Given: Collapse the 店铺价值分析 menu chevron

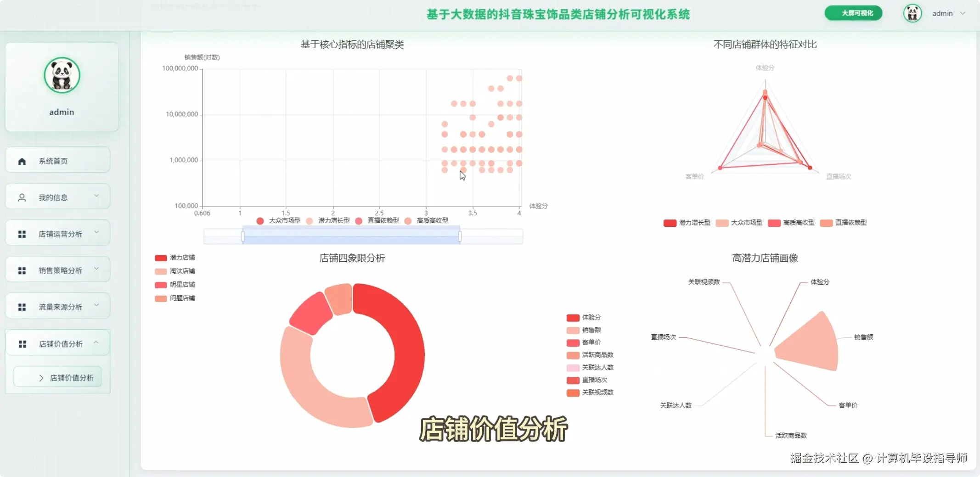Looking at the screenshot, I should (x=96, y=342).
